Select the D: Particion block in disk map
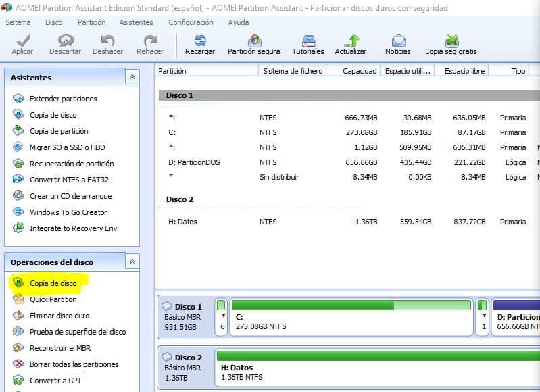Viewport: 540px width, 392px height. (516, 317)
